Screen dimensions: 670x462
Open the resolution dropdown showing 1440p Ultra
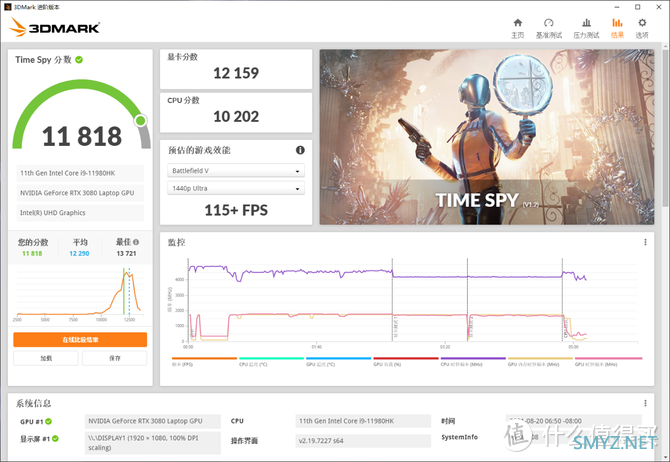pos(236,188)
